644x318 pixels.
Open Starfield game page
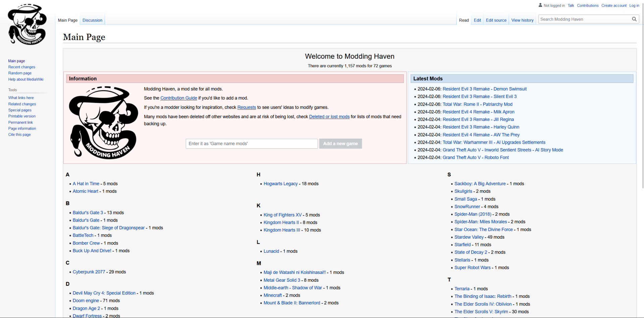coord(463,245)
